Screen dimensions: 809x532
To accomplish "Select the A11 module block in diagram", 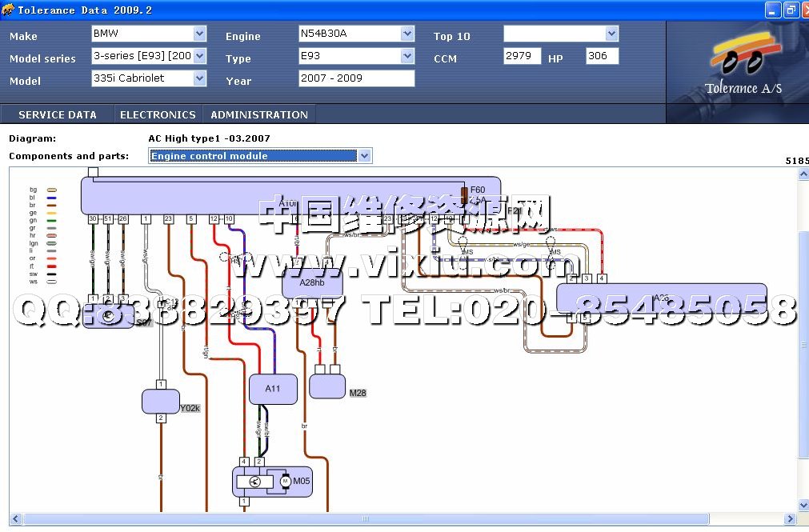I will coord(273,389).
